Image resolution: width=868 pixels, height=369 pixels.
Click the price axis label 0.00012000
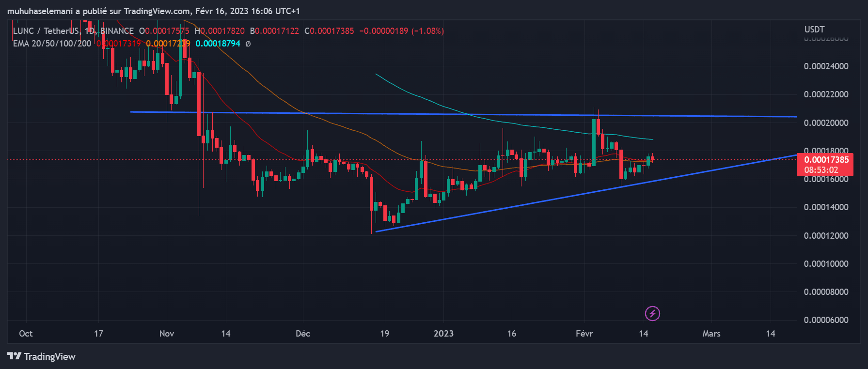[826, 236]
